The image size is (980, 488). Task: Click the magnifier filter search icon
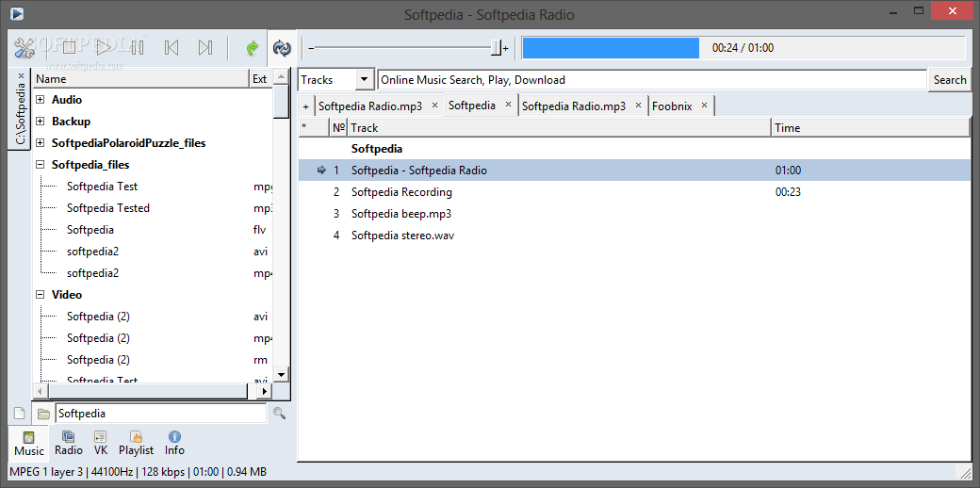click(279, 414)
